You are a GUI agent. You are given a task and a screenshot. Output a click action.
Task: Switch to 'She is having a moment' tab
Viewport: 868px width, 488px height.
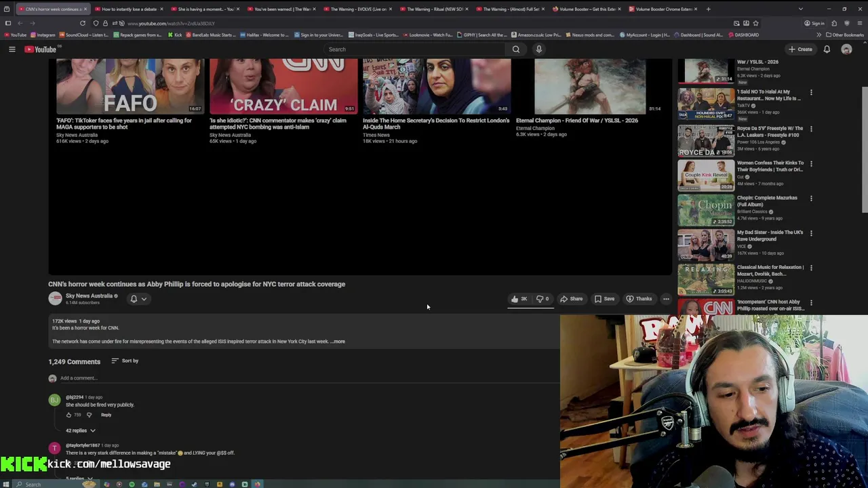[x=205, y=9]
